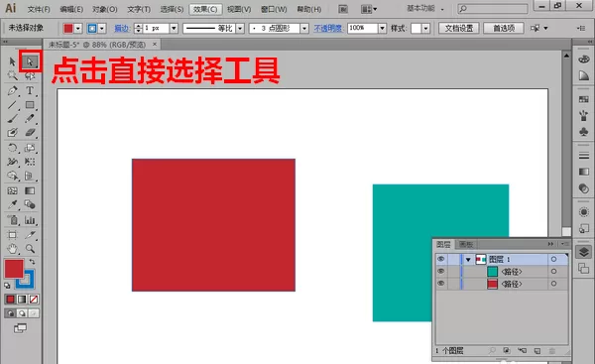Select the Artboard tool
This screenshot has height=364, width=595.
tap(12, 235)
